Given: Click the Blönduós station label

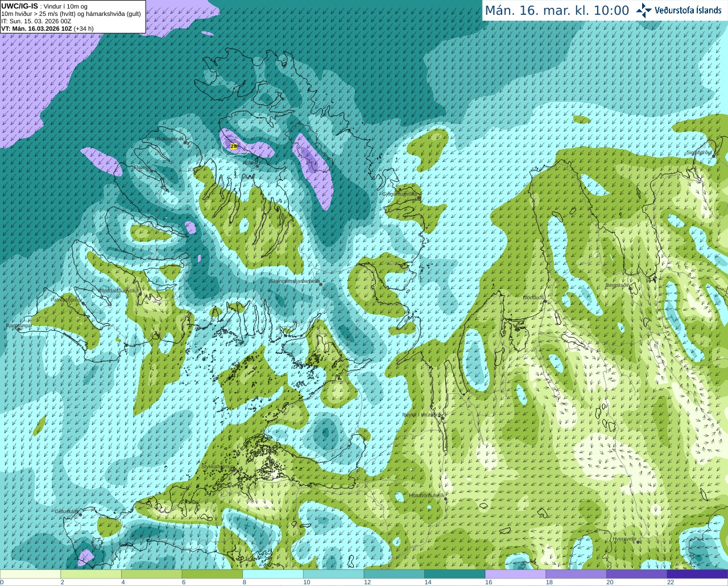Looking at the screenshot, I should click(x=533, y=298).
